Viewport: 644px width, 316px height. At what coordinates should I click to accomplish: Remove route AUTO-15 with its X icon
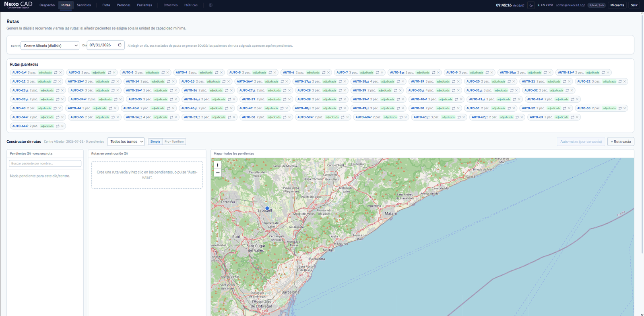point(229,81)
